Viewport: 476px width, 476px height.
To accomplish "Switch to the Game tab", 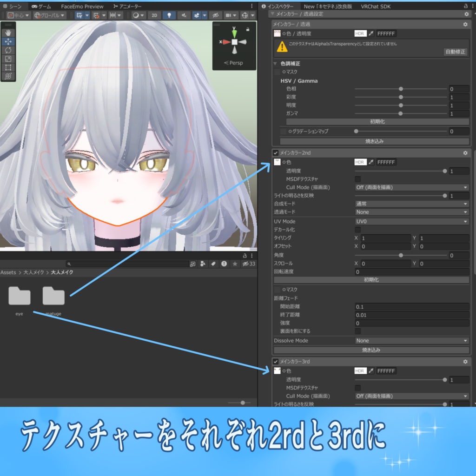I will (41, 6).
